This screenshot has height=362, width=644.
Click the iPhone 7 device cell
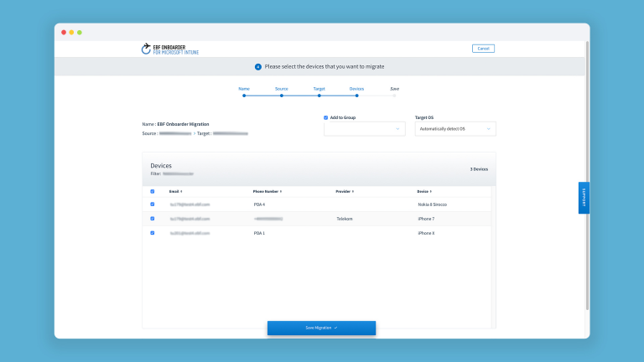click(x=426, y=219)
